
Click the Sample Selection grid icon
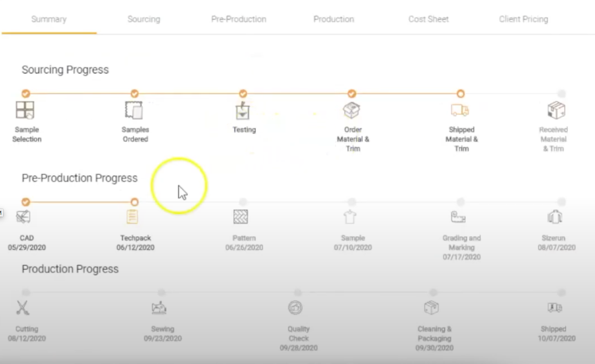pyautogui.click(x=25, y=110)
